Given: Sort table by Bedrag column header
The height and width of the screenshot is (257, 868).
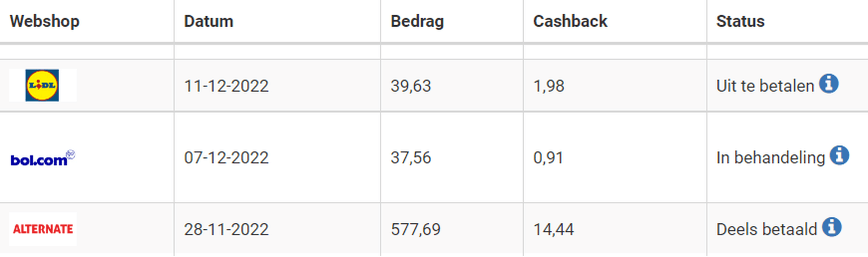Looking at the screenshot, I should (417, 22).
